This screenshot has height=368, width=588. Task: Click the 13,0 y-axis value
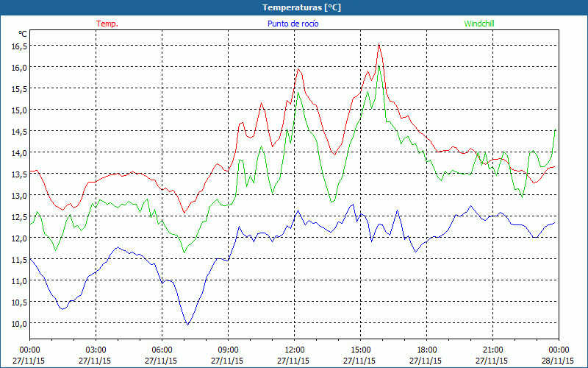[19, 195]
